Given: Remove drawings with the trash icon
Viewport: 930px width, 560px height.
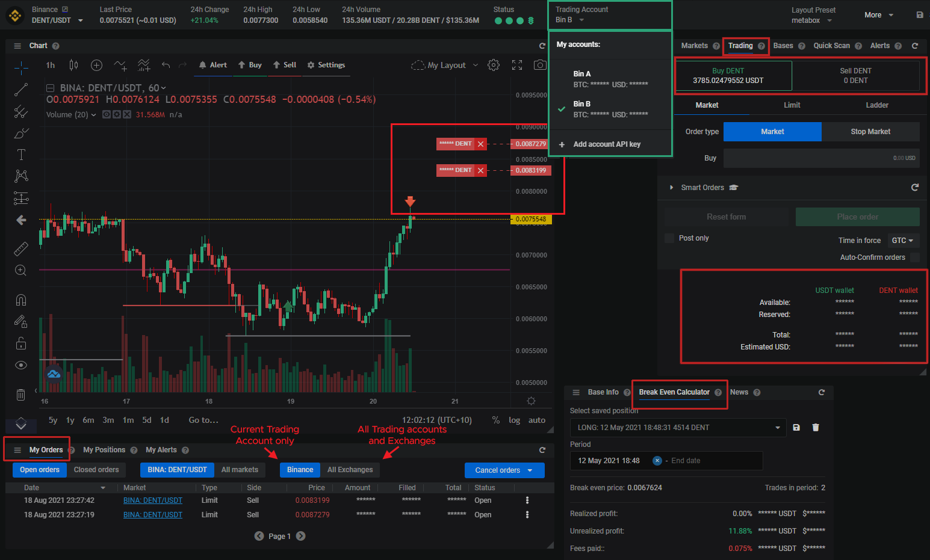Looking at the screenshot, I should (21, 395).
